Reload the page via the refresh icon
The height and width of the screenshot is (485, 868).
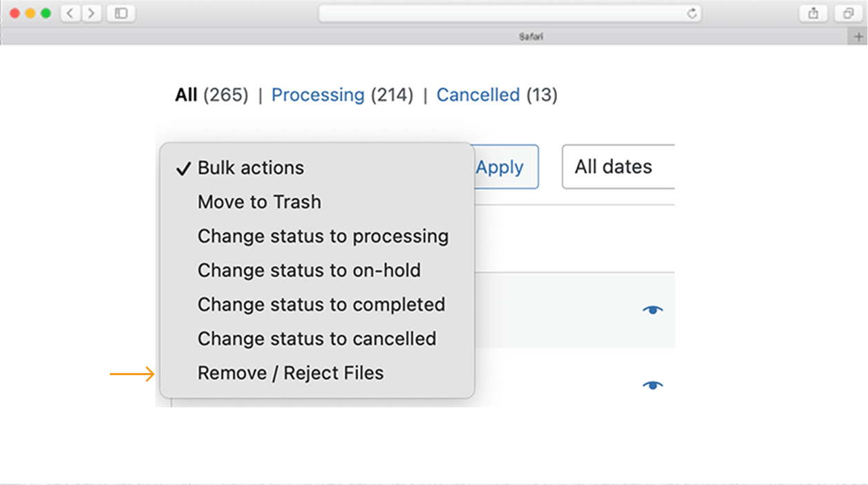tap(692, 12)
